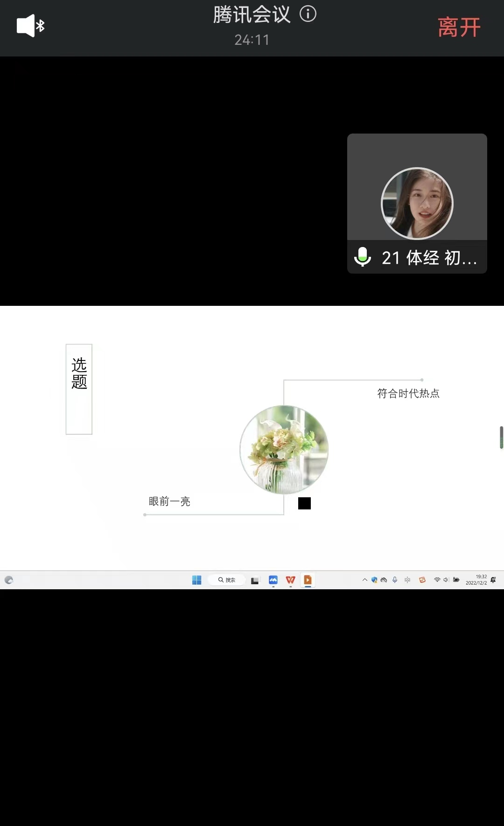Toggle the 中 input language indicator
504x826 pixels.
pyautogui.click(x=407, y=580)
